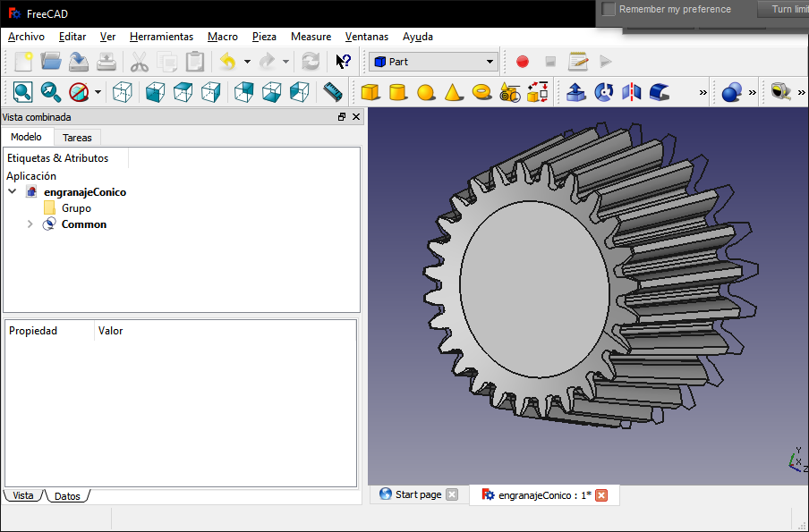Viewport: 809px width, 532px height.
Task: Select the Mirror tool icon
Action: (x=632, y=92)
